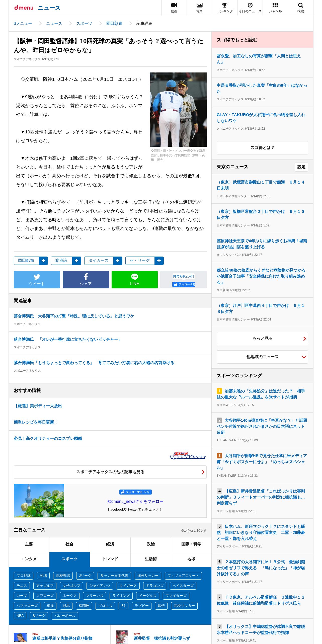Select the トレンド news tab
The width and height of the screenshot is (322, 644).
pyautogui.click(x=110, y=559)
